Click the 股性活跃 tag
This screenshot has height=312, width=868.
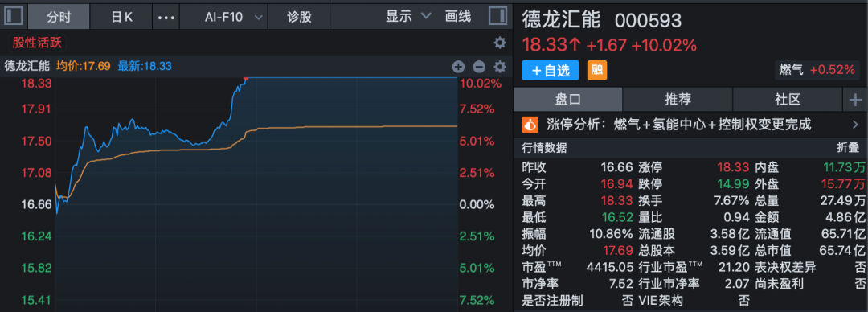pyautogui.click(x=37, y=43)
